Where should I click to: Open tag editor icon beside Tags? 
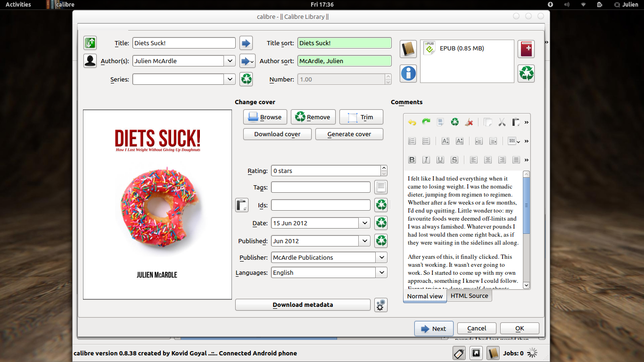381,187
